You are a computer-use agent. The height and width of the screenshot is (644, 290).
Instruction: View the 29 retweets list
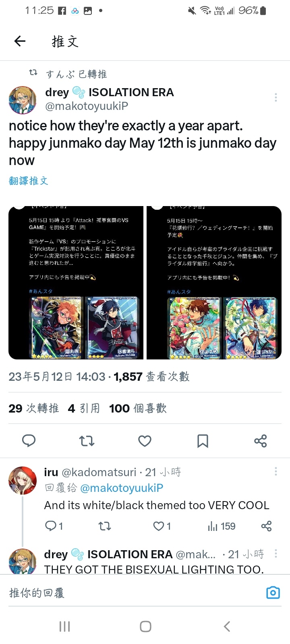34,409
